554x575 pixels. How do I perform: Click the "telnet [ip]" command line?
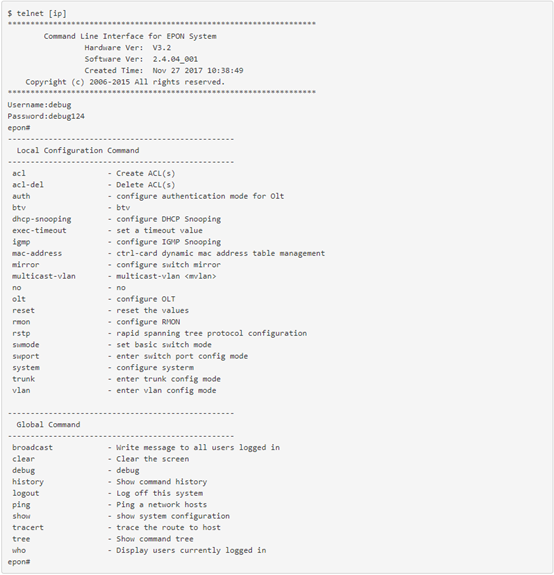pos(37,14)
